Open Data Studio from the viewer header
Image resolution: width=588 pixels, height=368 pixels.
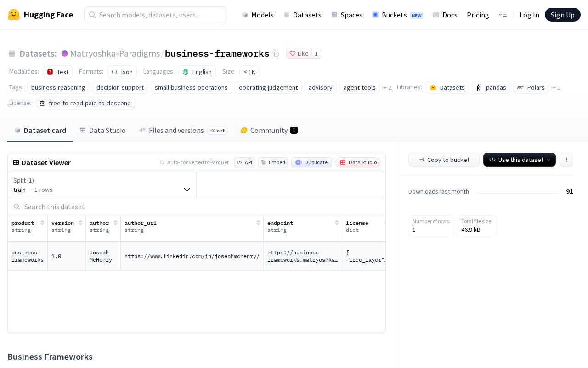(358, 162)
